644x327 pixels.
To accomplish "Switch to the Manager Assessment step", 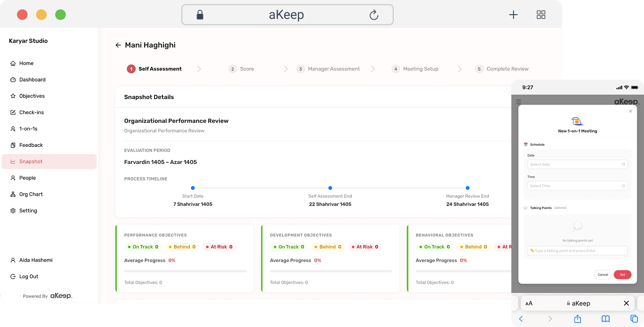I will pyautogui.click(x=328, y=69).
